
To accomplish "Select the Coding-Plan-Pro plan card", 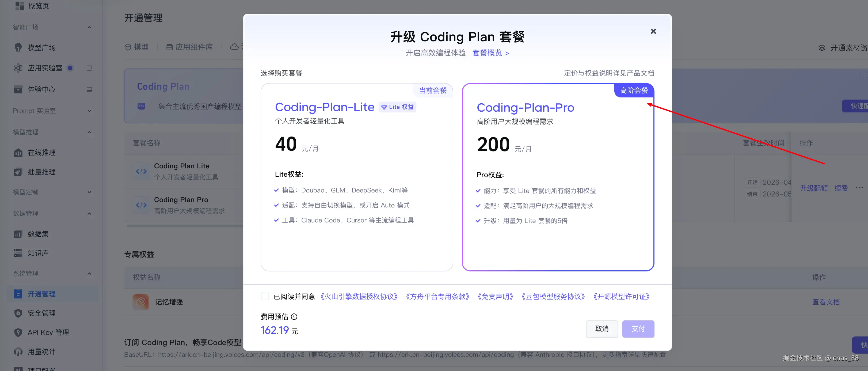I will [558, 177].
